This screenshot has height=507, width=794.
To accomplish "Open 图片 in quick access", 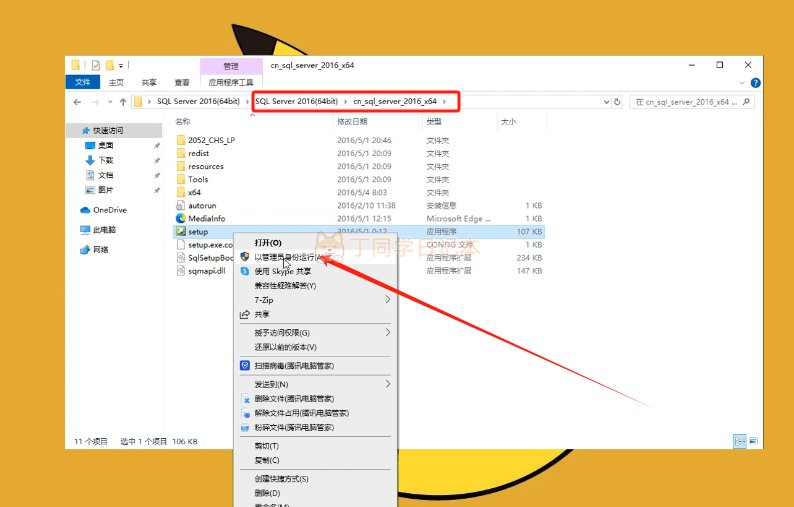I will tap(105, 189).
